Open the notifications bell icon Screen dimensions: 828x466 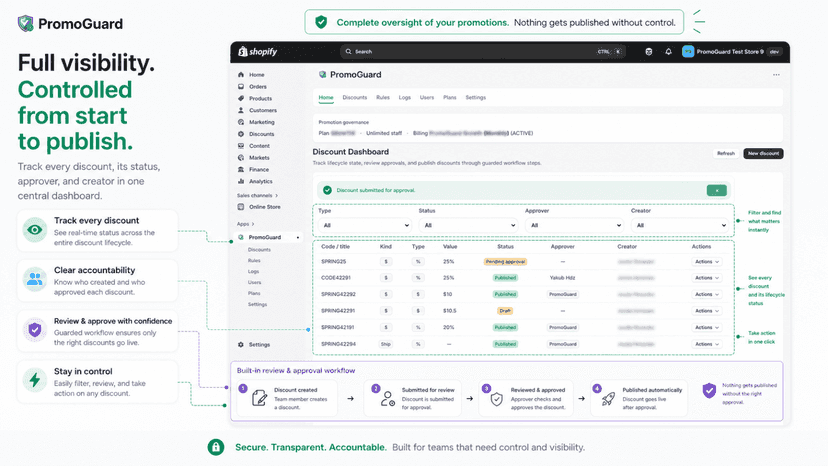668,51
